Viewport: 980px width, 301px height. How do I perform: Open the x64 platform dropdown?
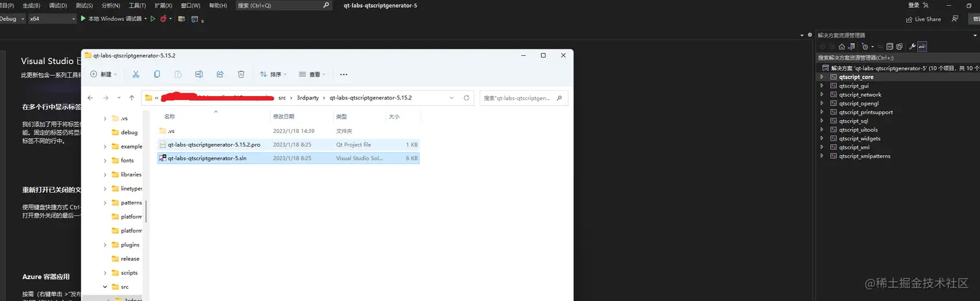(52, 19)
